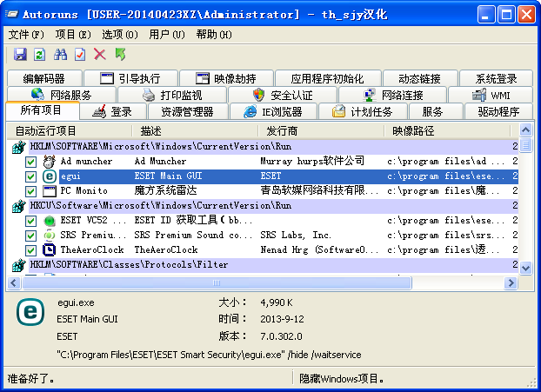Switch to the 应用程序初始化 tab
541x392 pixels.
(x=328, y=78)
